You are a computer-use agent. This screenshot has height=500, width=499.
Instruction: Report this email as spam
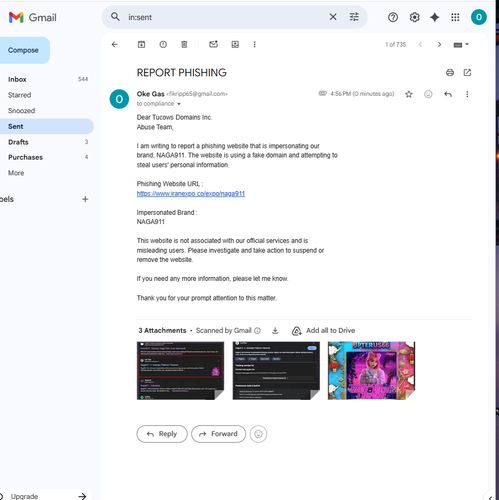click(x=163, y=44)
